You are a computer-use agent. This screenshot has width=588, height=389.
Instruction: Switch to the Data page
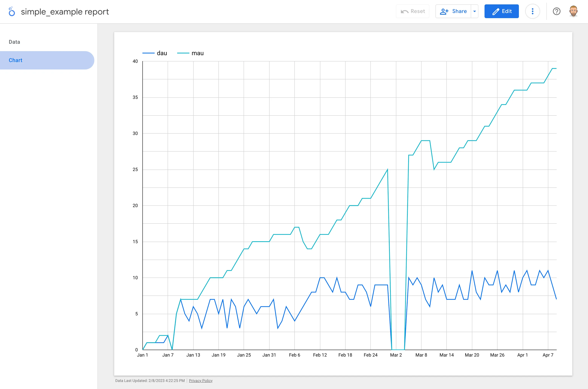(14, 42)
